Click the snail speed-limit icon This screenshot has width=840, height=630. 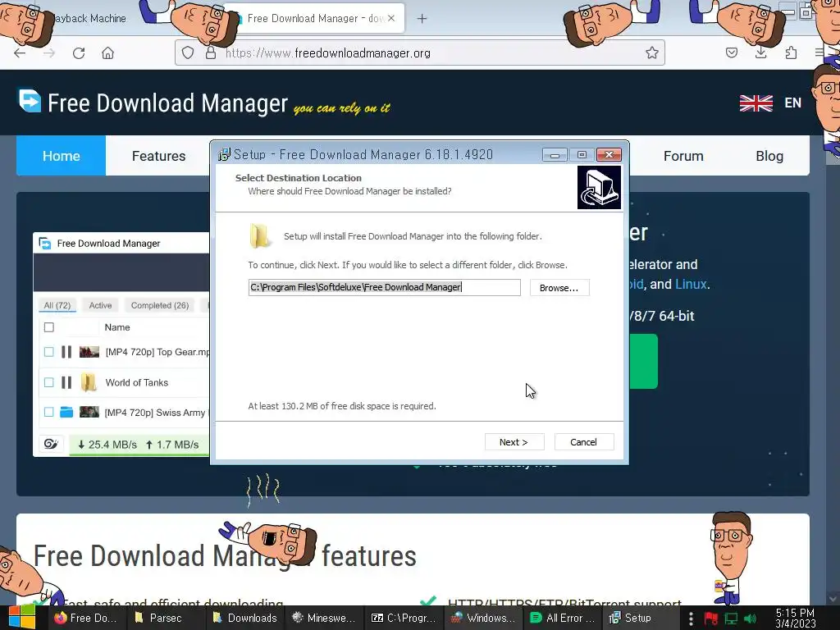point(51,444)
